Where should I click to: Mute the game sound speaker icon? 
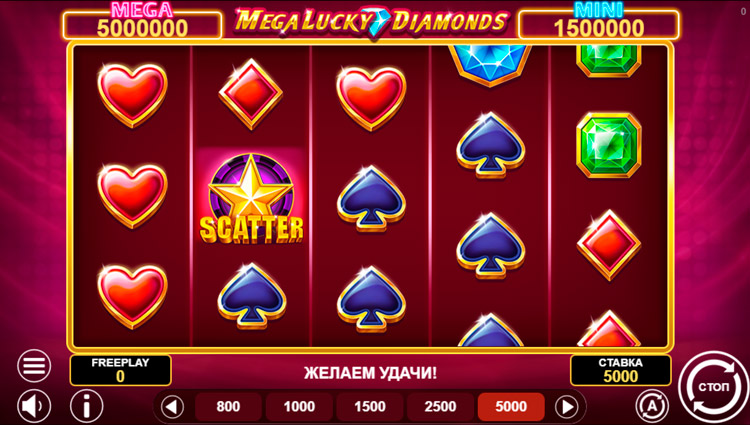coord(34,406)
